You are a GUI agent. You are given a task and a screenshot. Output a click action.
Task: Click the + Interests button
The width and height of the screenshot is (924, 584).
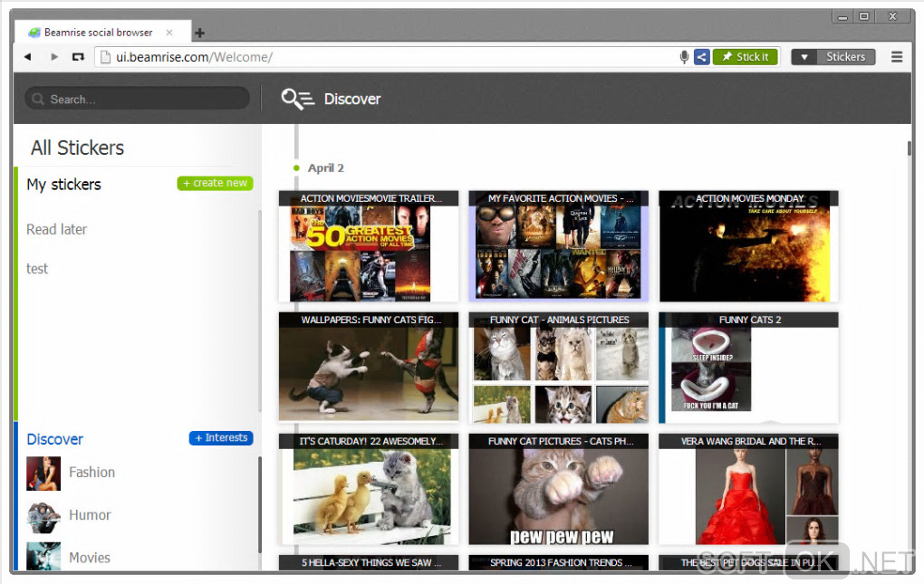pos(221,438)
